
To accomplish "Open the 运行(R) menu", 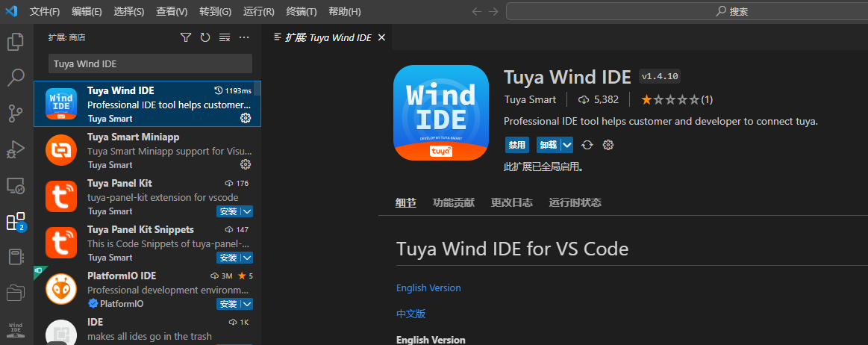I will (x=258, y=12).
